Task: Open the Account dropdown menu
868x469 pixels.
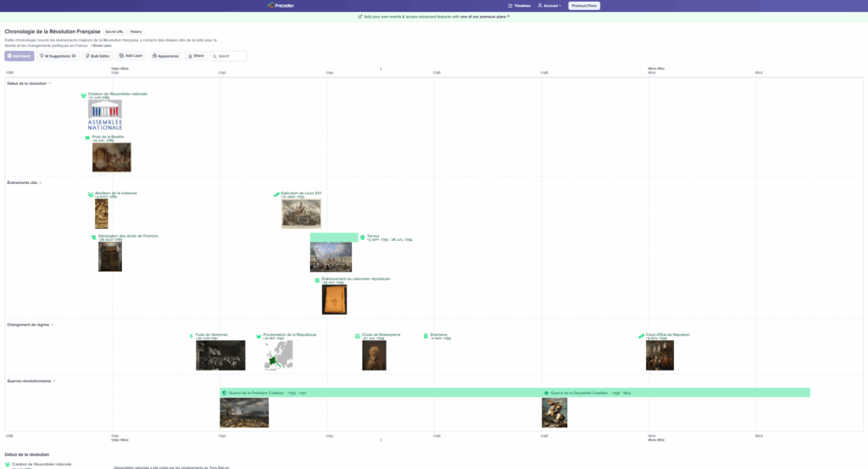Action: click(x=549, y=5)
